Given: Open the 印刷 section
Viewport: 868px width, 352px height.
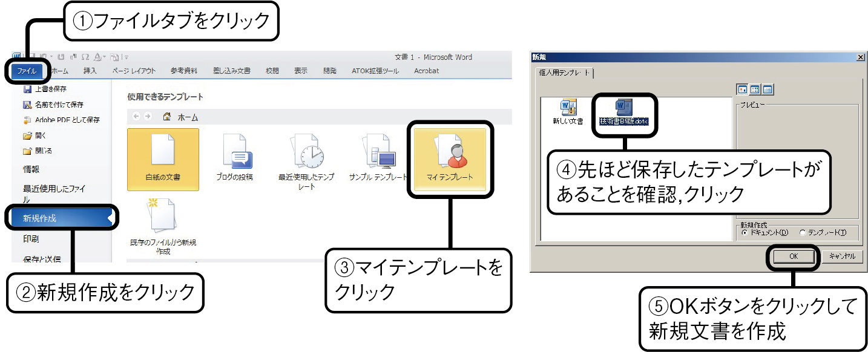Looking at the screenshot, I should tap(31, 239).
